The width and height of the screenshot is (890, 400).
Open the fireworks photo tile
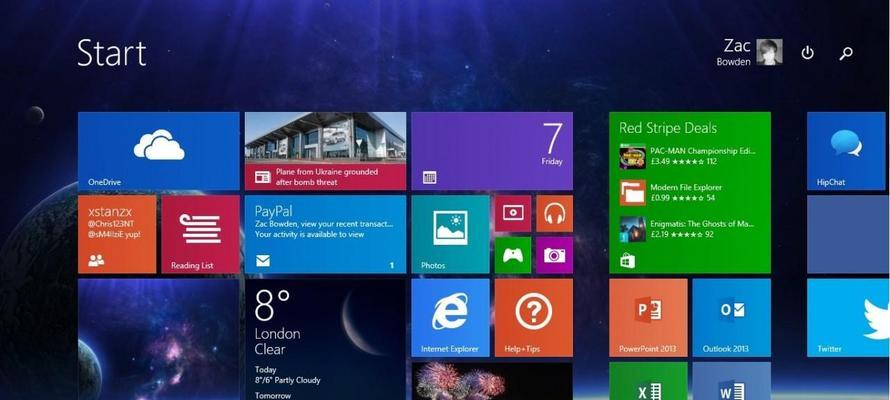(492, 381)
